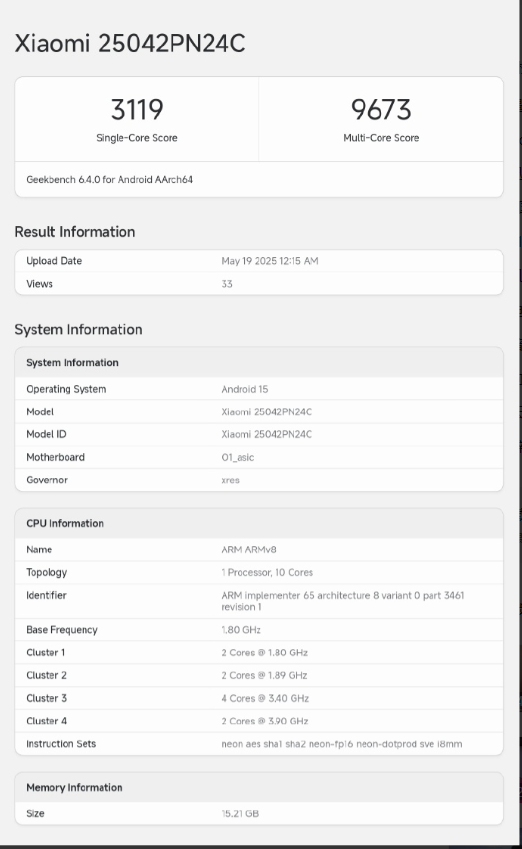Click the Operating System label
This screenshot has width=522, height=849.
pyautogui.click(x=66, y=389)
